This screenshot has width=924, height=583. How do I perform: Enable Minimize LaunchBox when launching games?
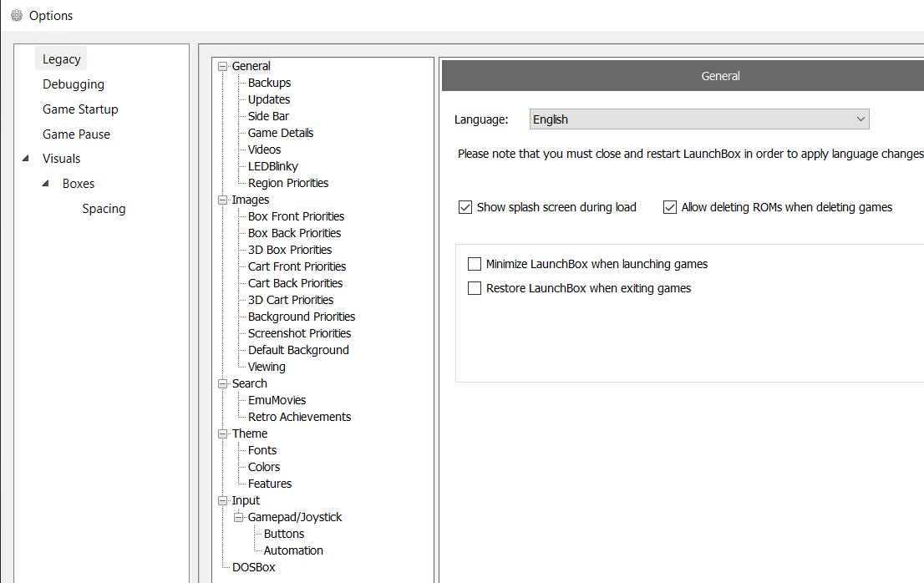pos(475,264)
